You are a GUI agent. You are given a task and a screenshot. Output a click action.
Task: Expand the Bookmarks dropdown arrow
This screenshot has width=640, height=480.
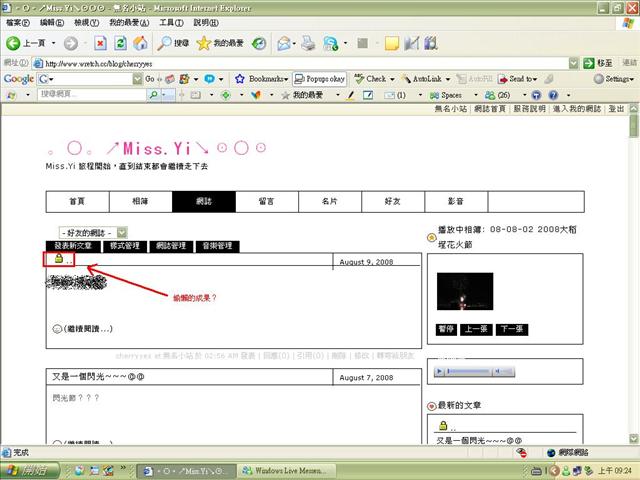pyautogui.click(x=287, y=79)
